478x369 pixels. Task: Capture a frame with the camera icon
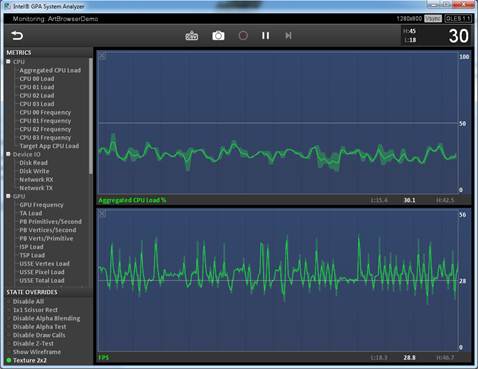218,35
